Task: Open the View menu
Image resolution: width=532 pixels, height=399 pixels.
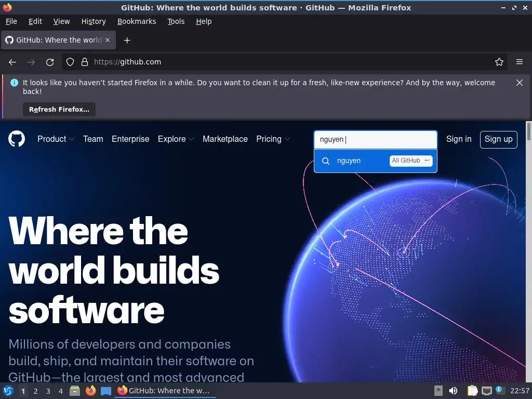Action: click(61, 21)
